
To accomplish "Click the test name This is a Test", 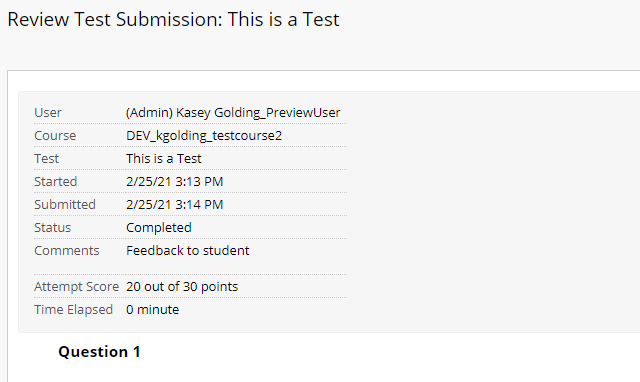I will coord(164,158).
